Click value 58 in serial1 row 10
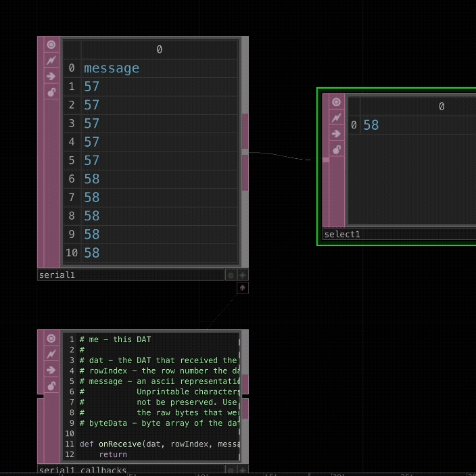 click(x=160, y=253)
